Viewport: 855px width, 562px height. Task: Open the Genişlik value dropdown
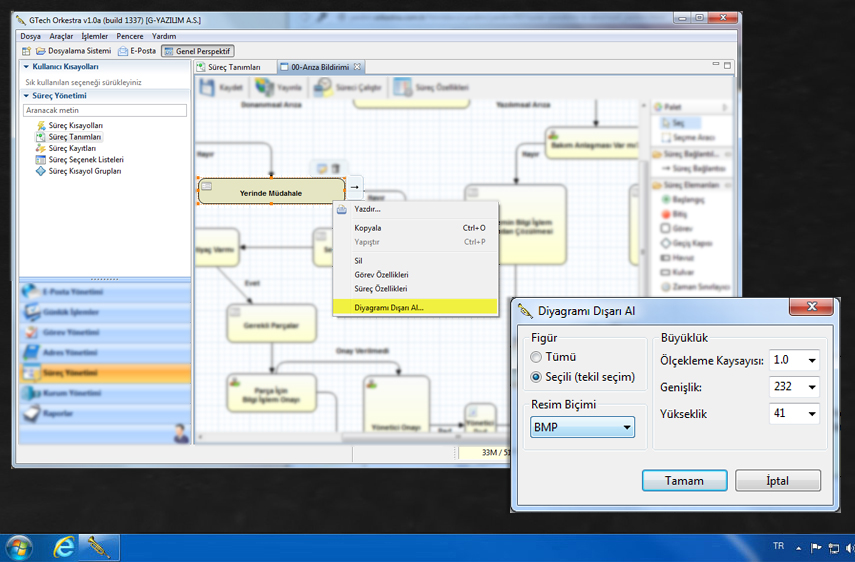tap(795, 387)
